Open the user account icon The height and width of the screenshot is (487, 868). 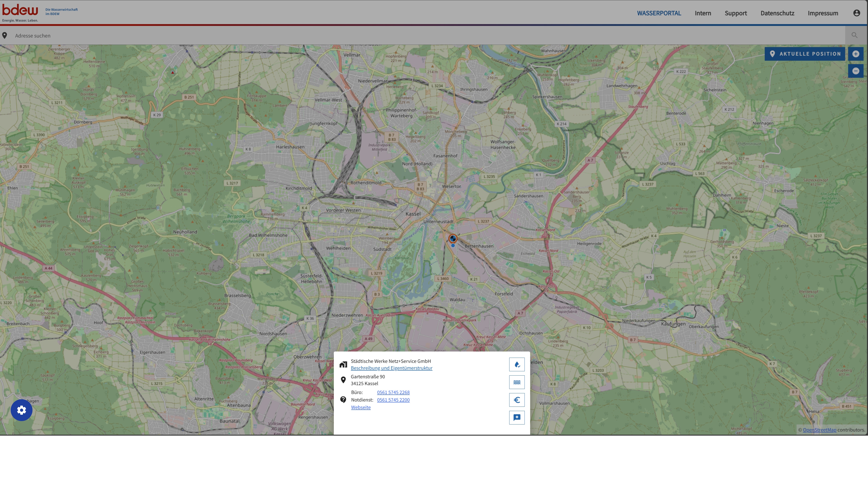(857, 13)
